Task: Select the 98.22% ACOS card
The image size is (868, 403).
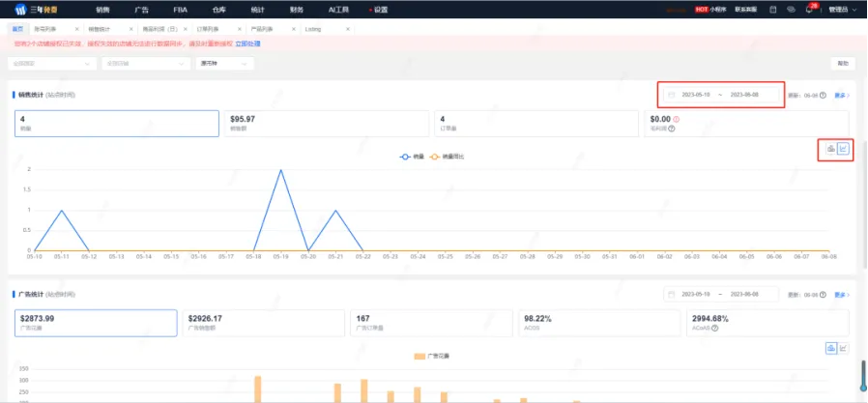Action: tap(599, 324)
